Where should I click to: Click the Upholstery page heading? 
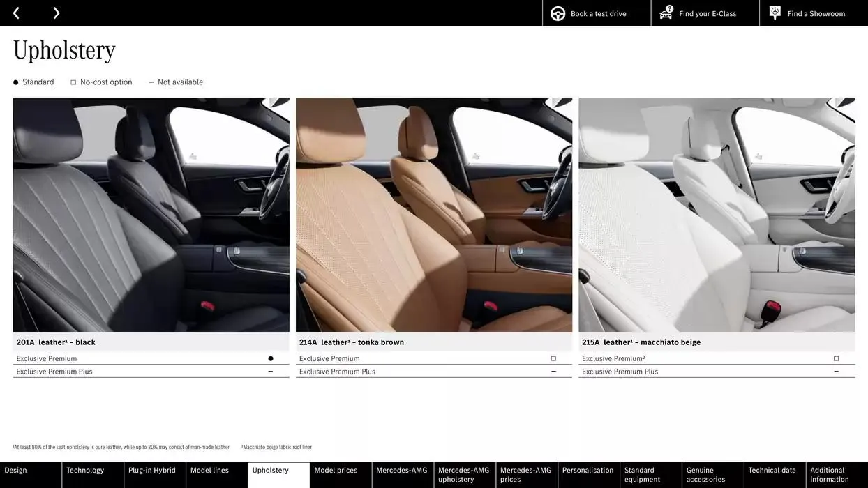[x=64, y=50]
